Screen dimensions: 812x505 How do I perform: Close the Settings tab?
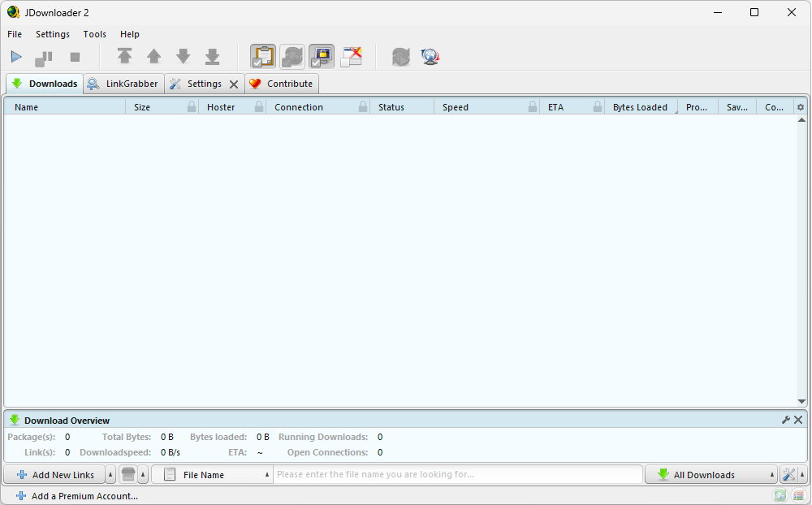234,84
